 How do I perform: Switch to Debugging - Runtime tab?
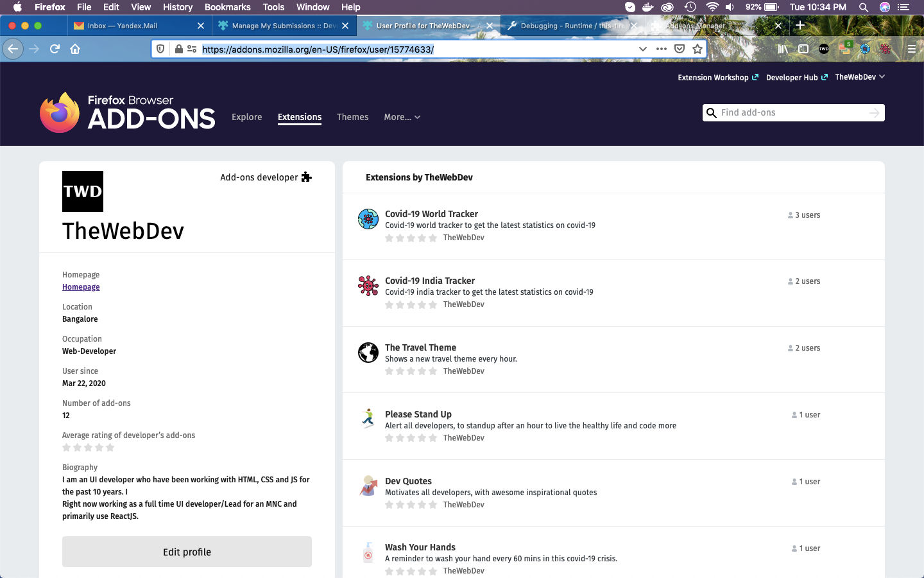pyautogui.click(x=572, y=26)
